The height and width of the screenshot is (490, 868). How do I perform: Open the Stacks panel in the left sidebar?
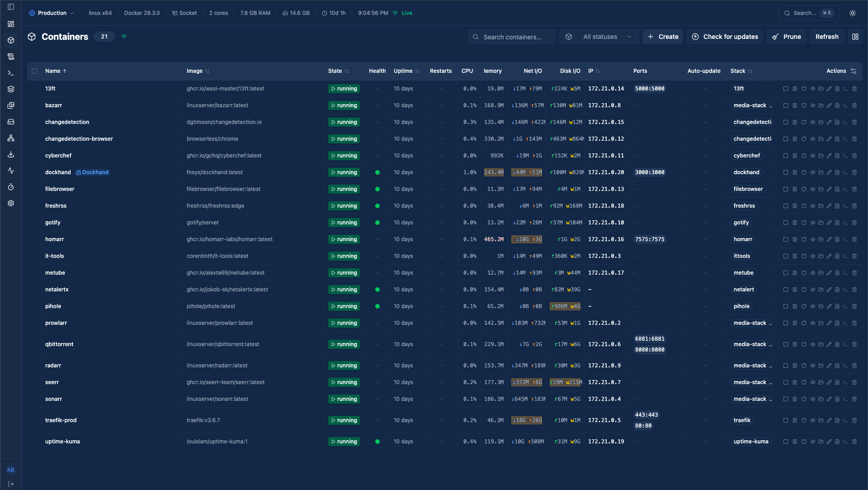11,89
